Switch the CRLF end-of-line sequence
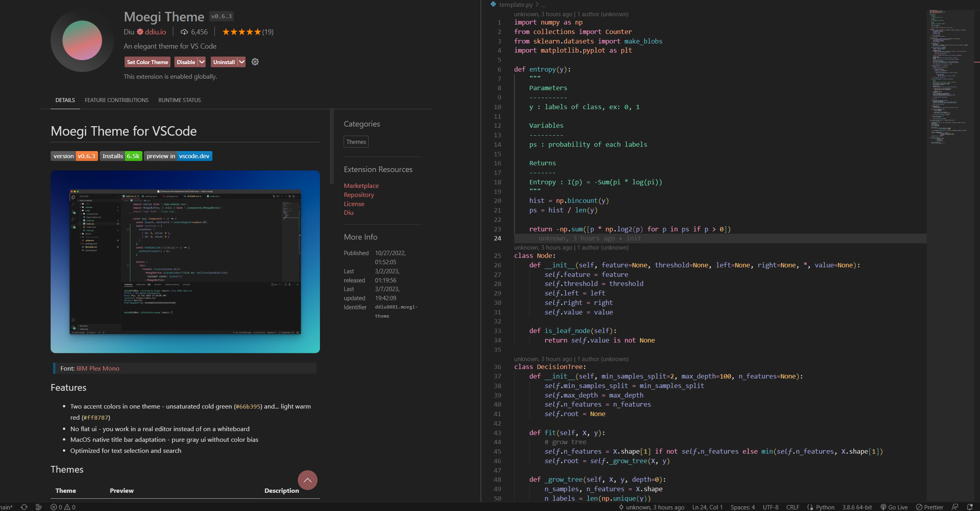Viewport: 980px width, 511px height. (x=793, y=507)
